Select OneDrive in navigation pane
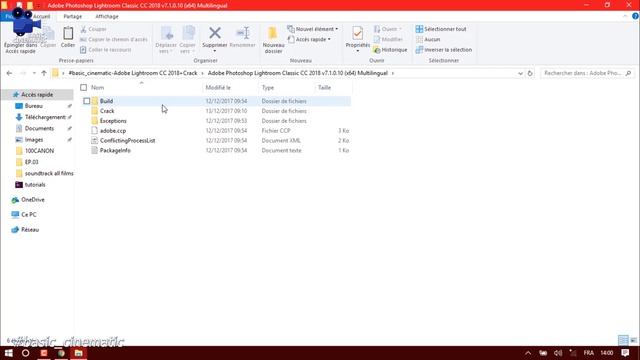This screenshot has width=640, height=360. (33, 200)
